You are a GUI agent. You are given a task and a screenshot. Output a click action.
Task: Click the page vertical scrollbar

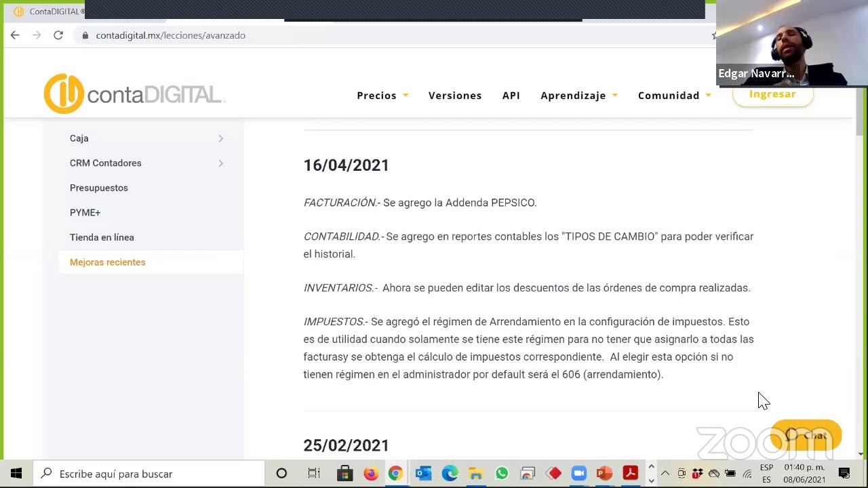(861, 111)
